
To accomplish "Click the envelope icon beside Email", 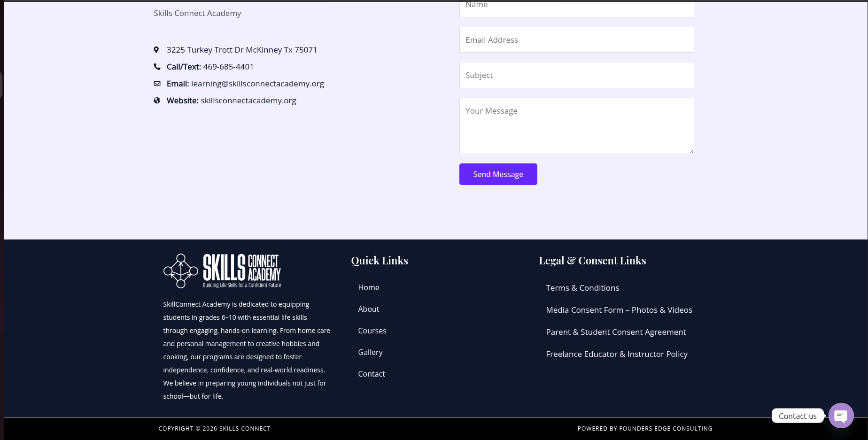I will coord(157,84).
